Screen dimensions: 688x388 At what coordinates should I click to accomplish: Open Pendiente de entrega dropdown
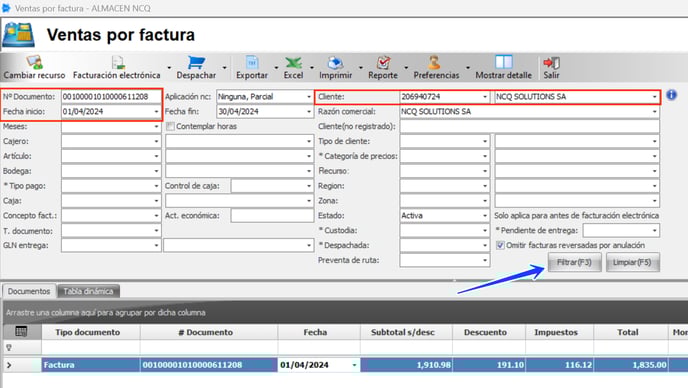(x=655, y=231)
